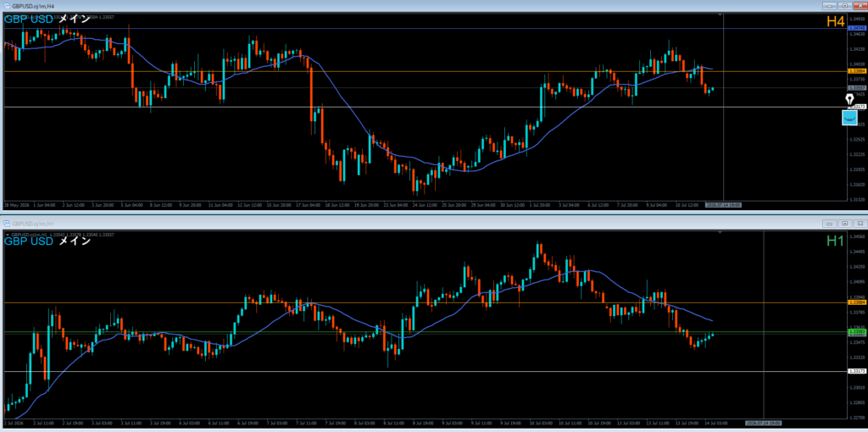Viewport: 868px width, 432px height.
Task: Restore the H1 chart window
Action: tap(844, 224)
